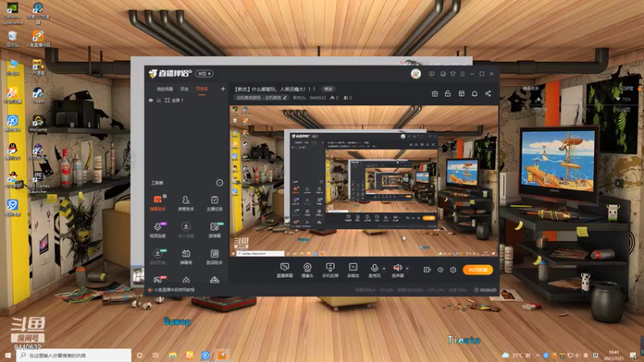
Task: Add a new scene with the plus button
Action: 223,88
